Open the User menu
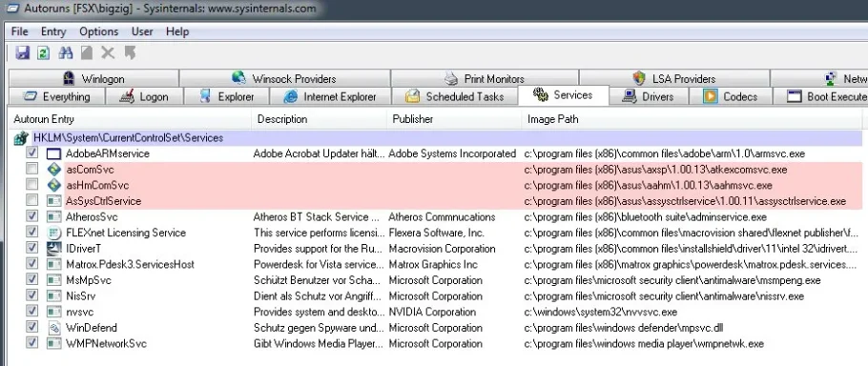Image resolution: width=868 pixels, height=366 pixels. coord(142,31)
